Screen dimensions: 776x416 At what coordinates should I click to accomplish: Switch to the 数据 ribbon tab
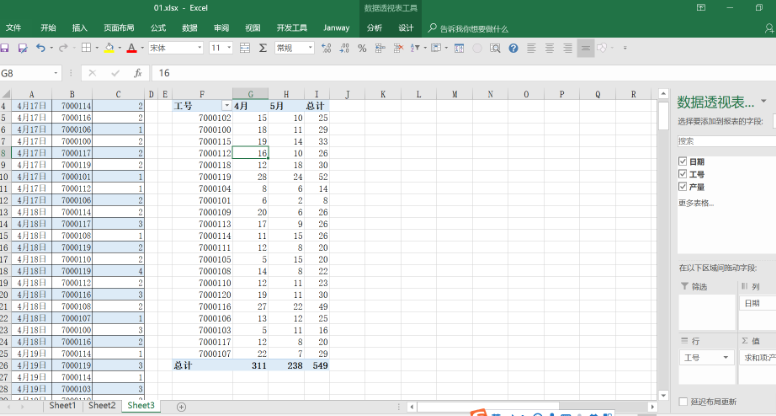click(x=190, y=28)
